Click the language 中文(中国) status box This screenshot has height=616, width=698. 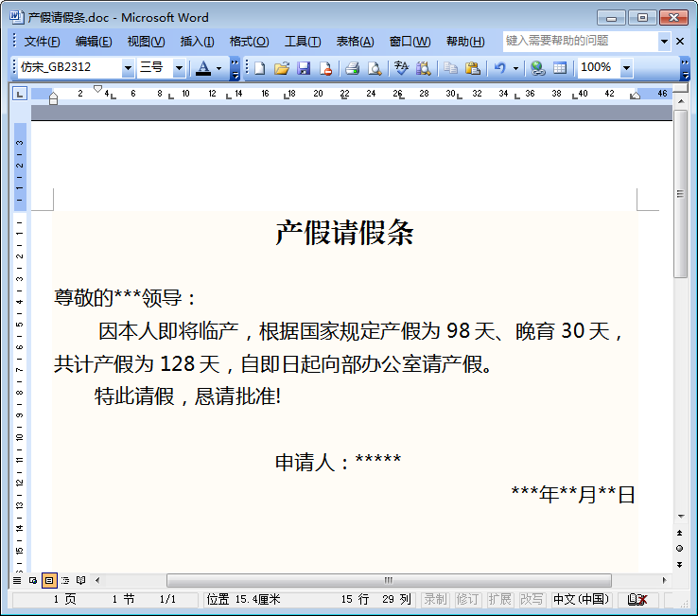point(581,600)
